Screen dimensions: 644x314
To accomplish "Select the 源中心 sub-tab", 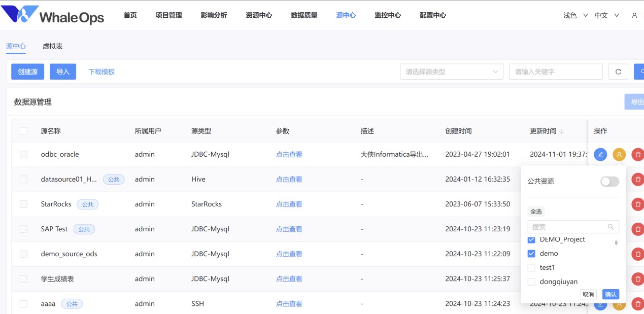I will (x=16, y=46).
